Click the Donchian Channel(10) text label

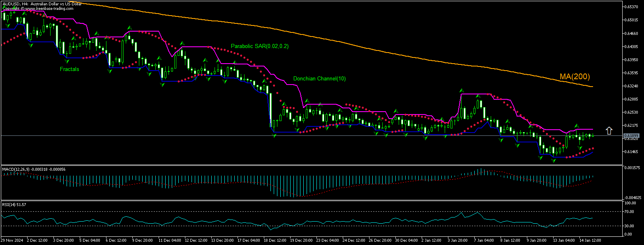[x=320, y=78]
